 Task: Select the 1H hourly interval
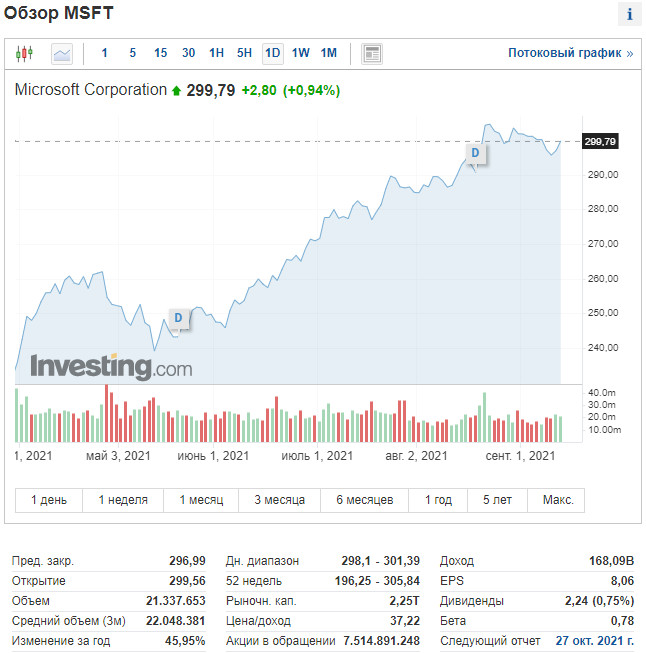(216, 53)
